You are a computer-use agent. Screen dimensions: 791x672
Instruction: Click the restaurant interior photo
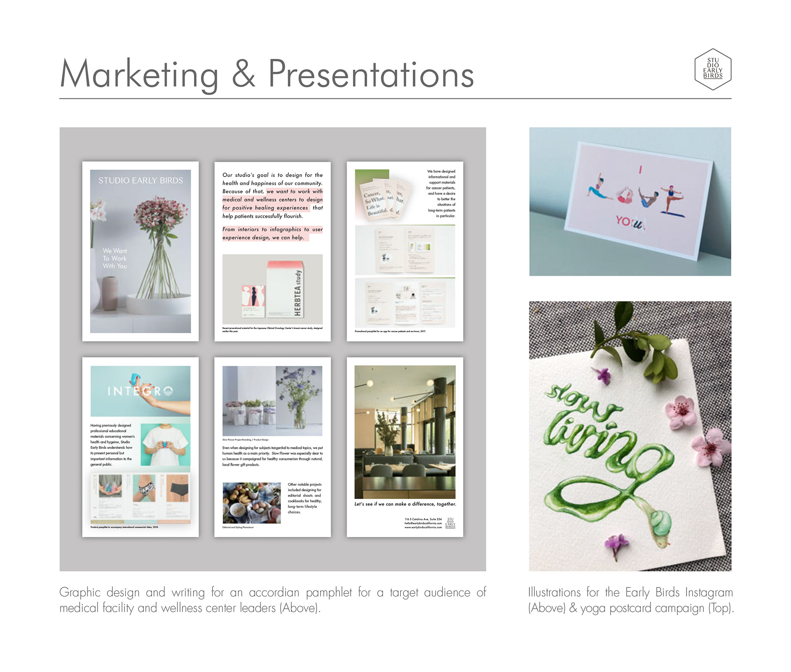pyautogui.click(x=405, y=432)
